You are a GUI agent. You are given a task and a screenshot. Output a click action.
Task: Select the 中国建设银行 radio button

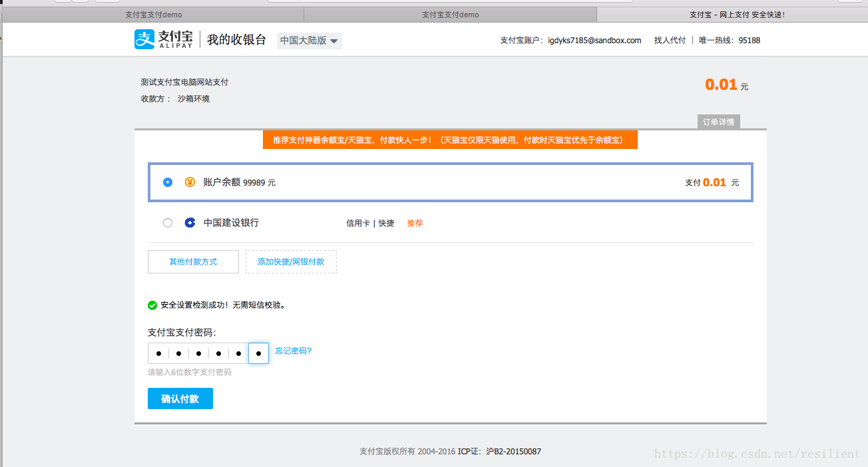[x=168, y=223]
